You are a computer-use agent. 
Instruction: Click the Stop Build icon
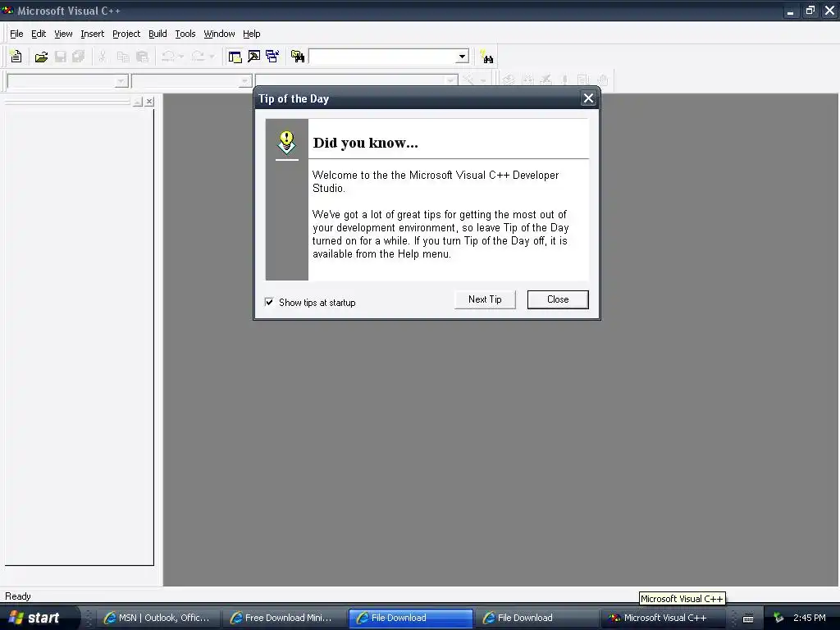coord(546,80)
